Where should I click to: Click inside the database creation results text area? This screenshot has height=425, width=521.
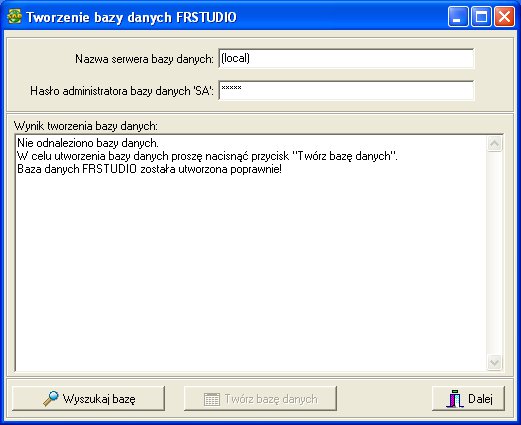[251, 253]
